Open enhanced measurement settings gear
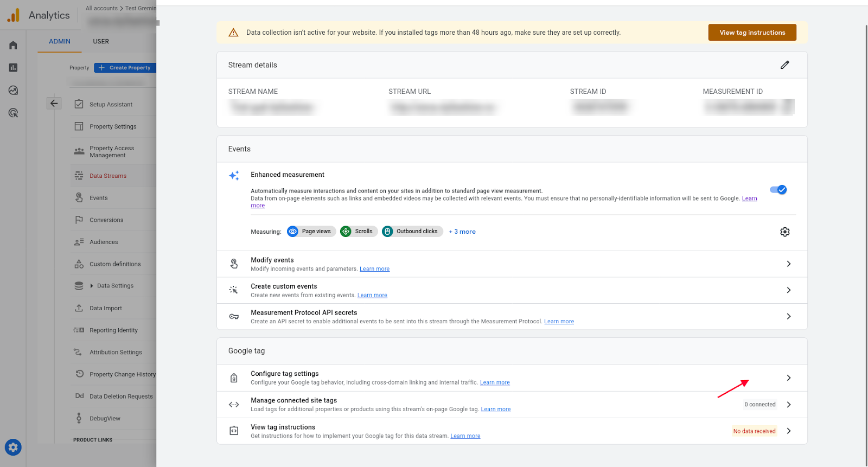The image size is (868, 467). [784, 232]
